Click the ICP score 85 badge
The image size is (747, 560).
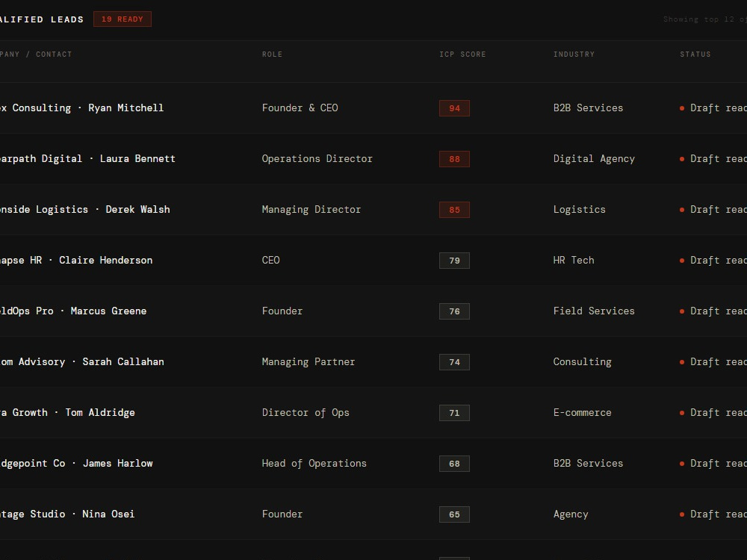tap(454, 210)
